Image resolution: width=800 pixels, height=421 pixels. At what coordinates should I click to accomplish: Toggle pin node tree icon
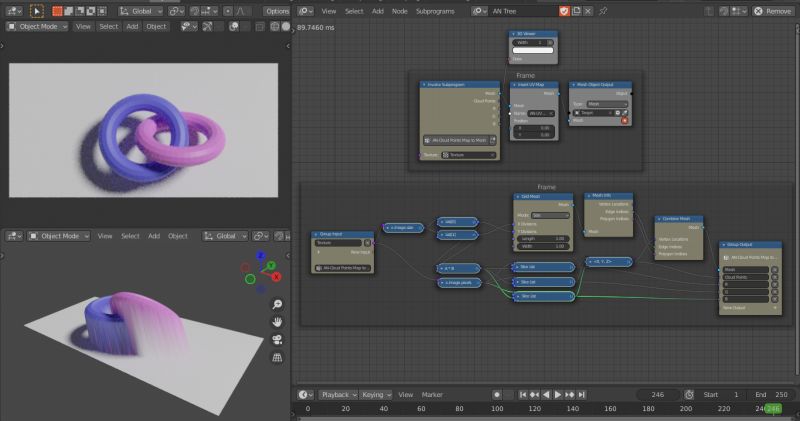(603, 11)
